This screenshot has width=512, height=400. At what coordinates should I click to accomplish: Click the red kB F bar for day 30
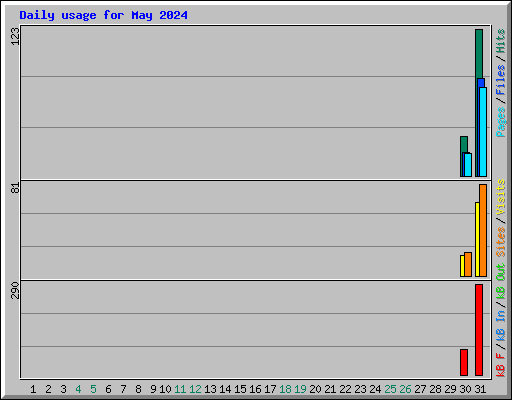[464, 362]
